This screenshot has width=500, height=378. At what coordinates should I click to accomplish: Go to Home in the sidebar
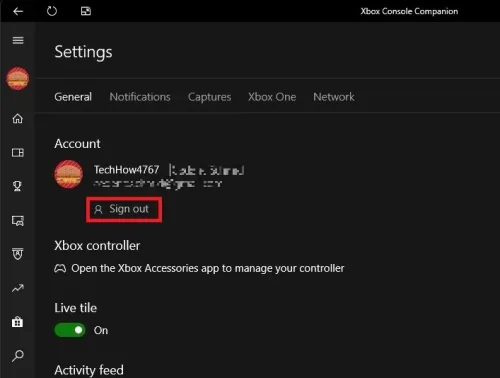pyautogui.click(x=18, y=118)
